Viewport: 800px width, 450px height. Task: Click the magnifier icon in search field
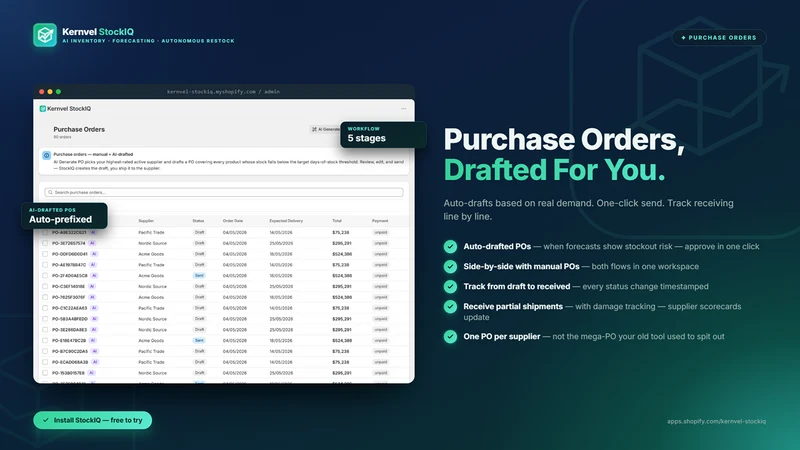click(x=50, y=192)
